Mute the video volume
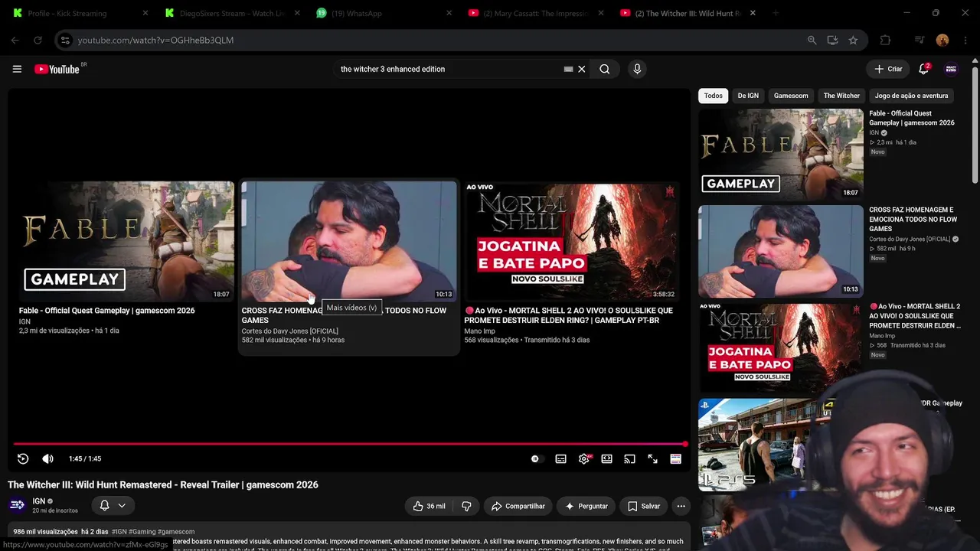The height and width of the screenshot is (551, 980). coord(47,458)
